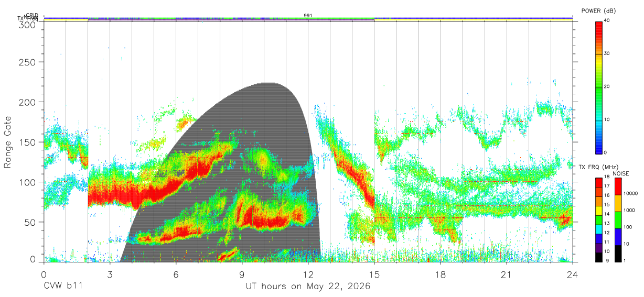Click the 21 tick on UT hours axis
Screen dimensions: 644x297
point(506,274)
